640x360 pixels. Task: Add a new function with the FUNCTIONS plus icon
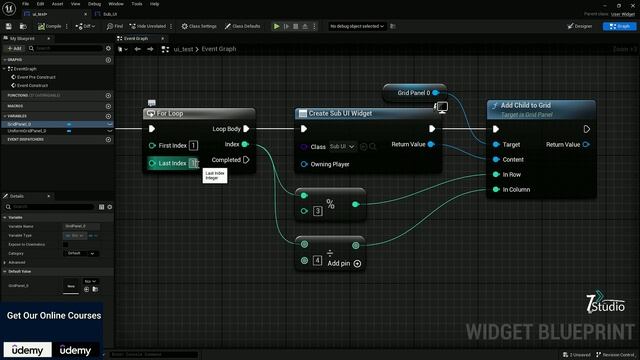[108, 96]
